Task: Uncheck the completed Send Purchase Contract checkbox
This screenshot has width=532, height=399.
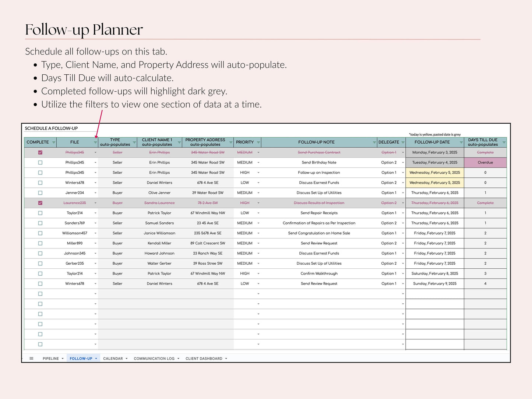Action: (x=40, y=152)
